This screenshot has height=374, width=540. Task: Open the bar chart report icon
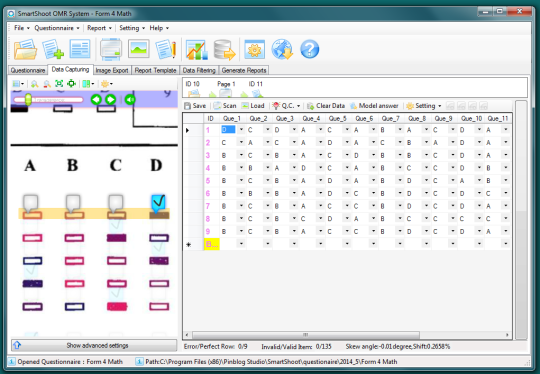pyautogui.click(x=197, y=50)
